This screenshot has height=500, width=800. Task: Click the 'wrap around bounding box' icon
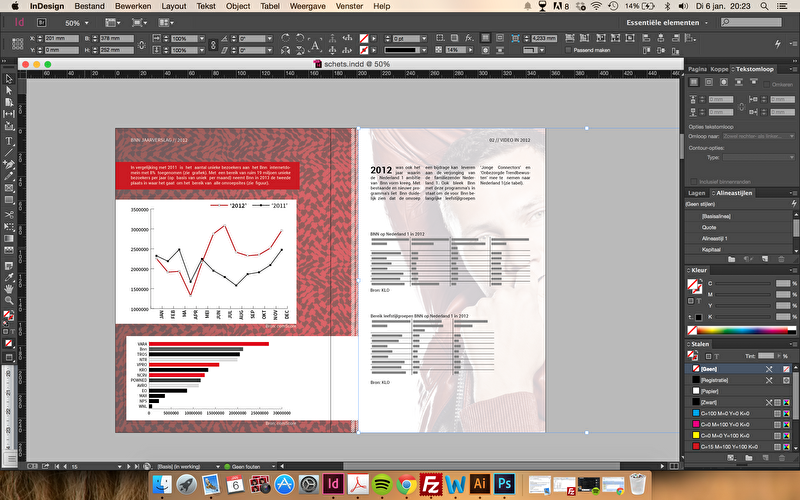[x=709, y=82]
